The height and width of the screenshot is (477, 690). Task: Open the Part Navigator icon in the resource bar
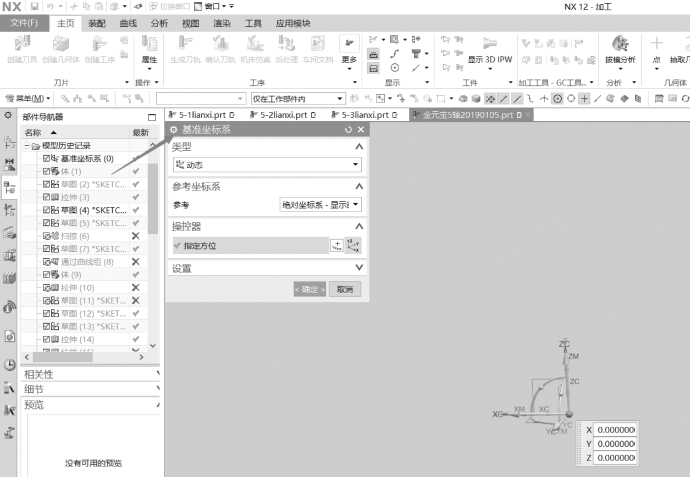(9, 188)
